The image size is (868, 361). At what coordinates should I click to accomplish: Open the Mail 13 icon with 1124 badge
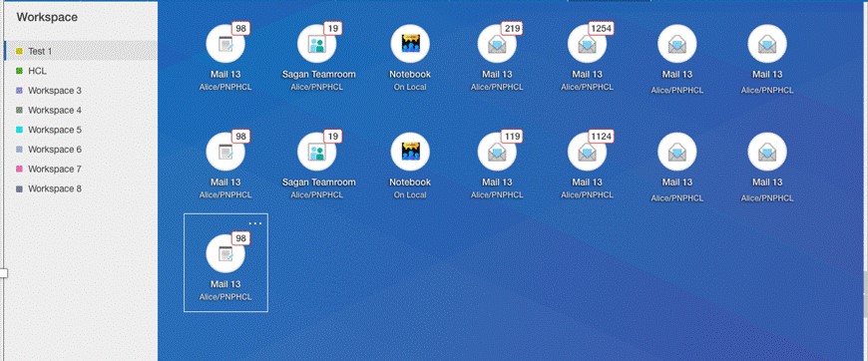[x=587, y=152]
